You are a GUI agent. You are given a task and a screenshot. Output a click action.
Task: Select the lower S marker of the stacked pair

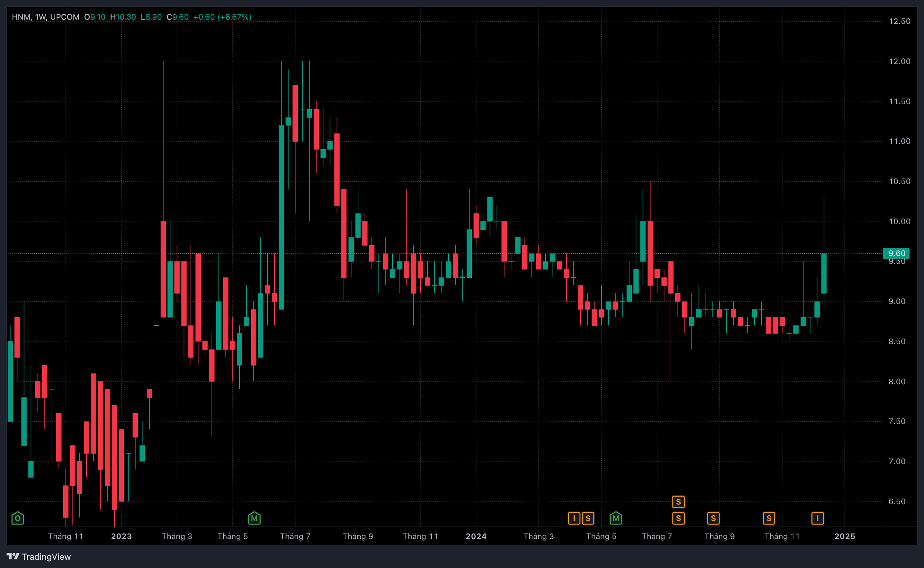pyautogui.click(x=679, y=519)
